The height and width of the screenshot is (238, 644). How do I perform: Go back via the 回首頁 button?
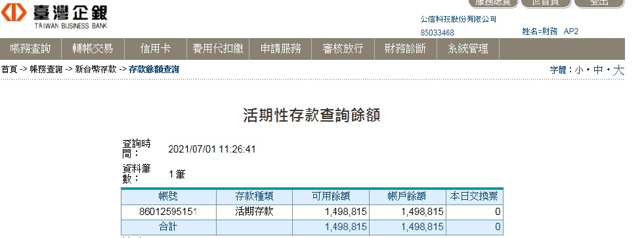click(546, 3)
